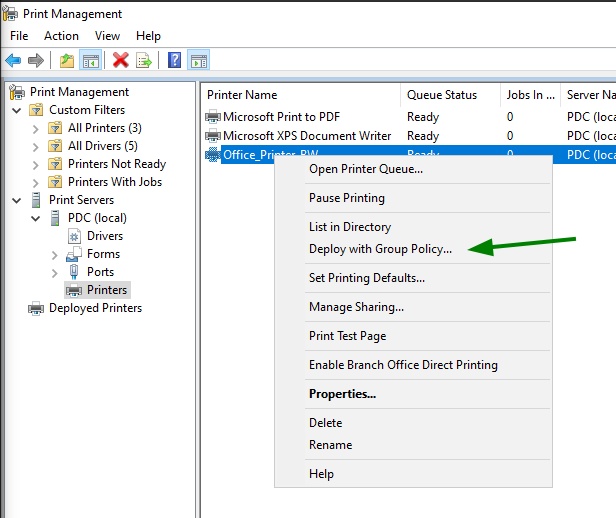616x518 pixels.
Task: Sort by Jobs In column header
Action: (x=530, y=95)
